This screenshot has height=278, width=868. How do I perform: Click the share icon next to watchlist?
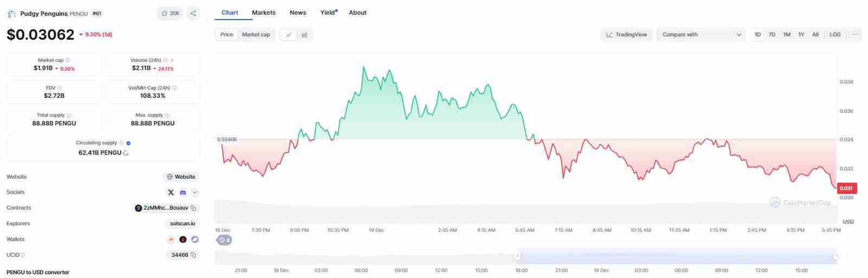194,14
